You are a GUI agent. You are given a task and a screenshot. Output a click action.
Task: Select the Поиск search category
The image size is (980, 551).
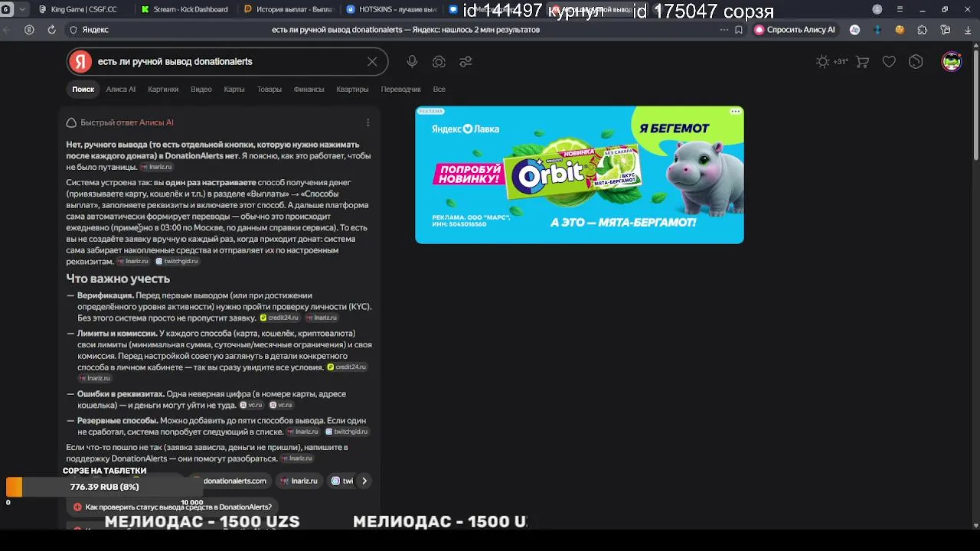pyautogui.click(x=83, y=90)
